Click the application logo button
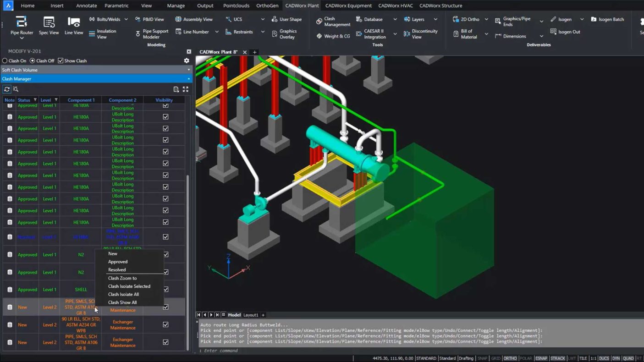 coord(8,5)
